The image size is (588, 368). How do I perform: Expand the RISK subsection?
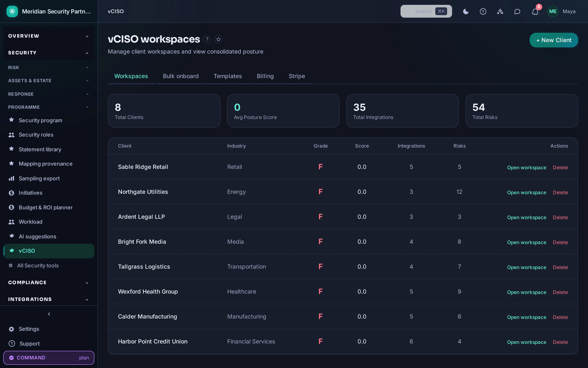click(x=49, y=67)
